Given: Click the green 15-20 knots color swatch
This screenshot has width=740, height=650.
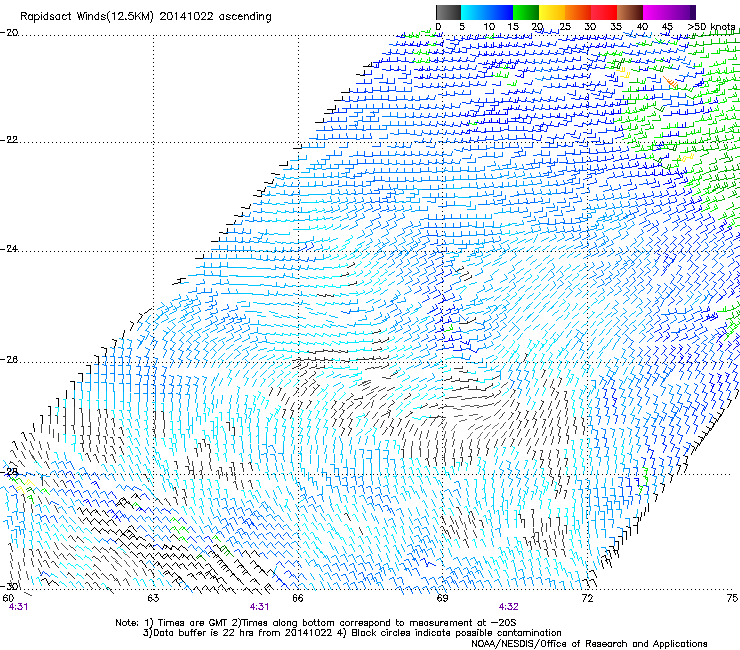Looking at the screenshot, I should pos(526,12).
